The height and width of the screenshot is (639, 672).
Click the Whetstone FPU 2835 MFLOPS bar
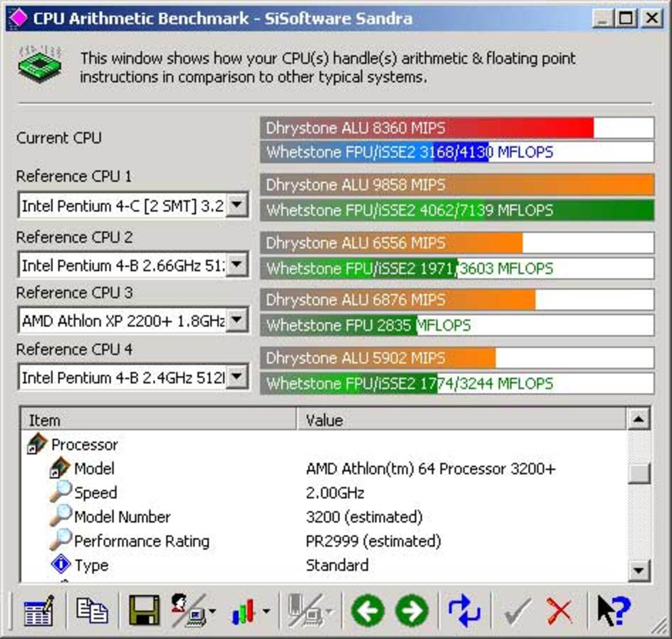click(457, 325)
